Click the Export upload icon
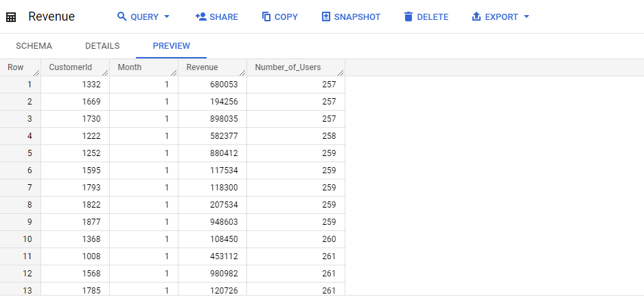Image resolution: width=644 pixels, height=297 pixels. 476,17
